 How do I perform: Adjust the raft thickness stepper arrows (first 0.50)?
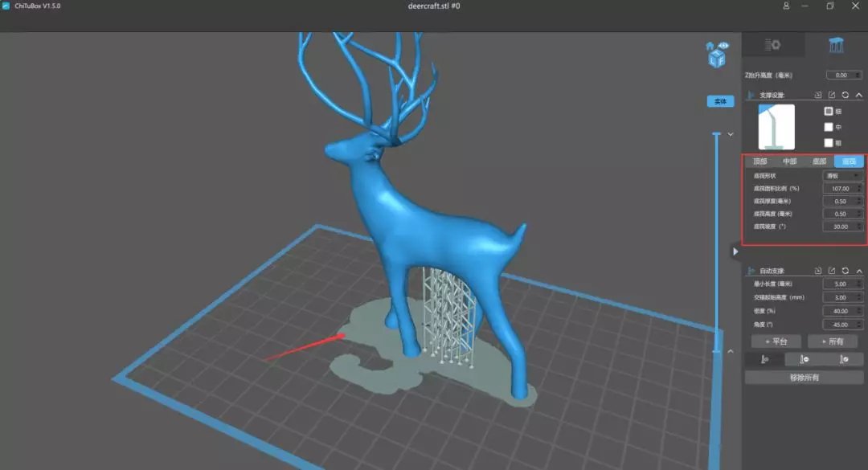click(859, 202)
